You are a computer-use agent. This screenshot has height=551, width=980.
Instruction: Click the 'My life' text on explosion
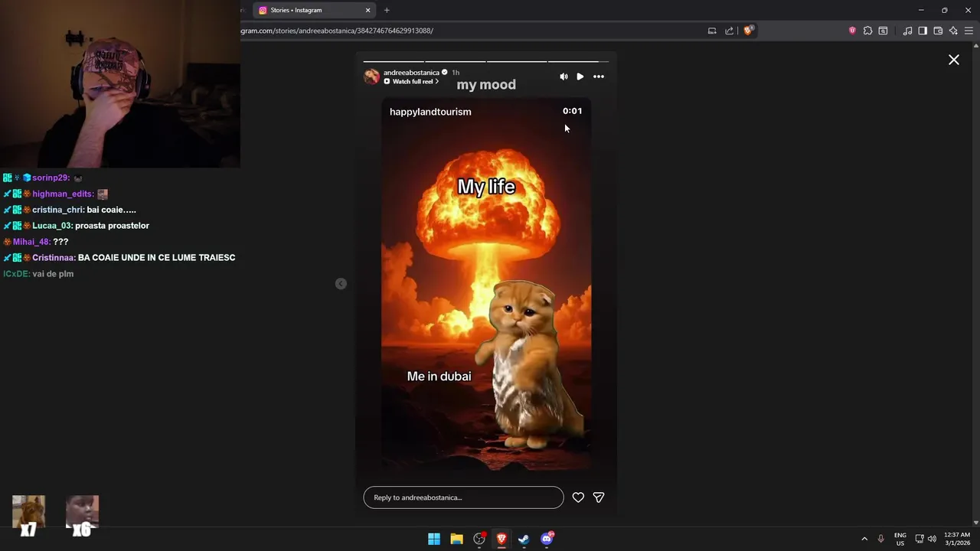(486, 187)
